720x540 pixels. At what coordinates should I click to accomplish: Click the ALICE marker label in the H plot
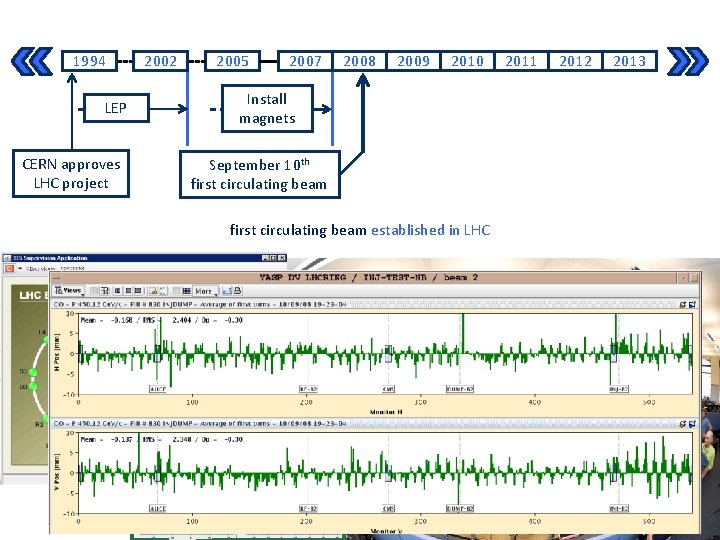(158, 389)
